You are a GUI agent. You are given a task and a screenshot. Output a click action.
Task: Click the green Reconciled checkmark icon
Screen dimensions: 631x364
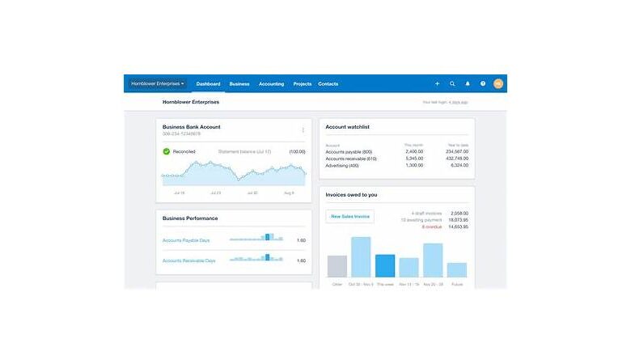[167, 151]
